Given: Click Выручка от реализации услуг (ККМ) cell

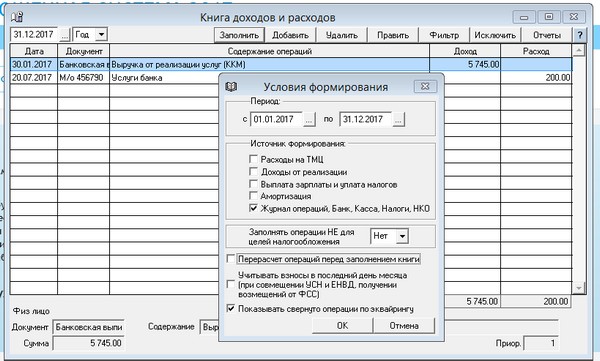Looking at the screenshot, I should point(269,64).
